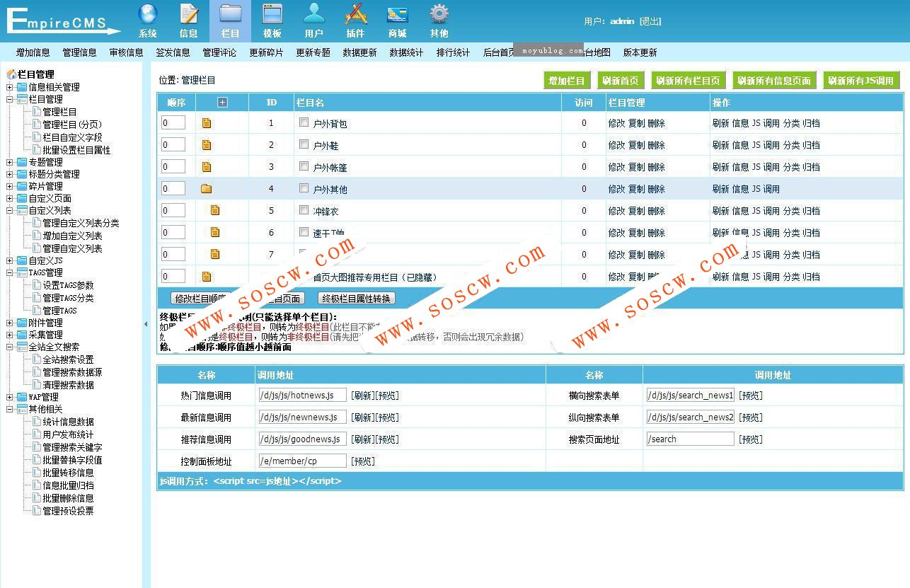Screen dimensions: 910x588
Task: Click the home icon beside the 栏目管理 tree root
Action: 11,74
